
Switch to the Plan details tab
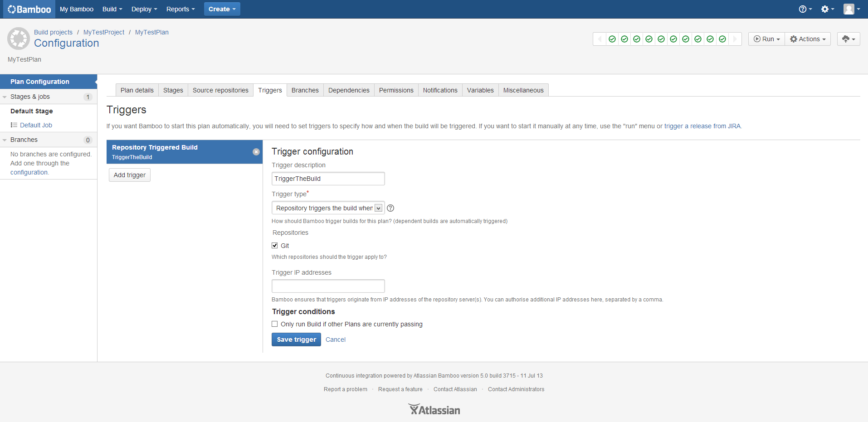[x=137, y=90]
